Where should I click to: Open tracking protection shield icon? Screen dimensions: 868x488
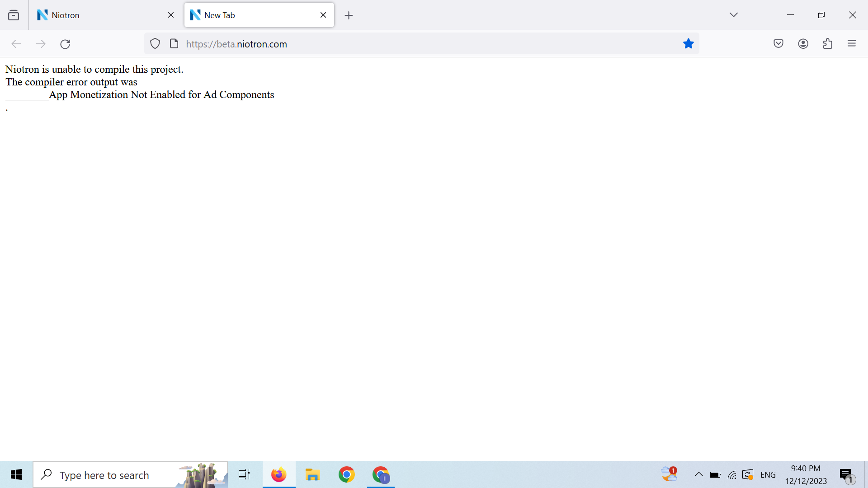pyautogui.click(x=155, y=44)
